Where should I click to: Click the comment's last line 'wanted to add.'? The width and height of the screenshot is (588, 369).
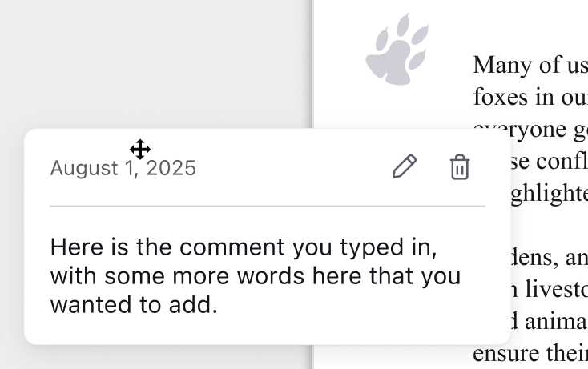[134, 305]
